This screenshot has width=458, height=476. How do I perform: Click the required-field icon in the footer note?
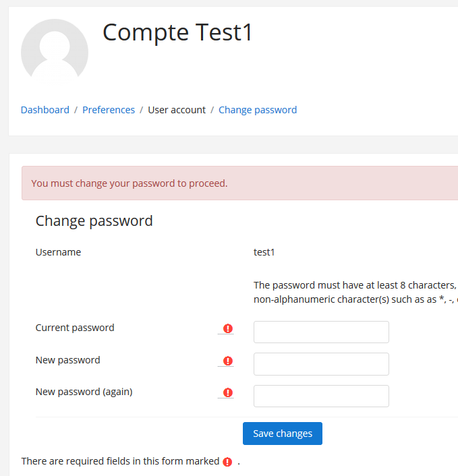point(227,462)
